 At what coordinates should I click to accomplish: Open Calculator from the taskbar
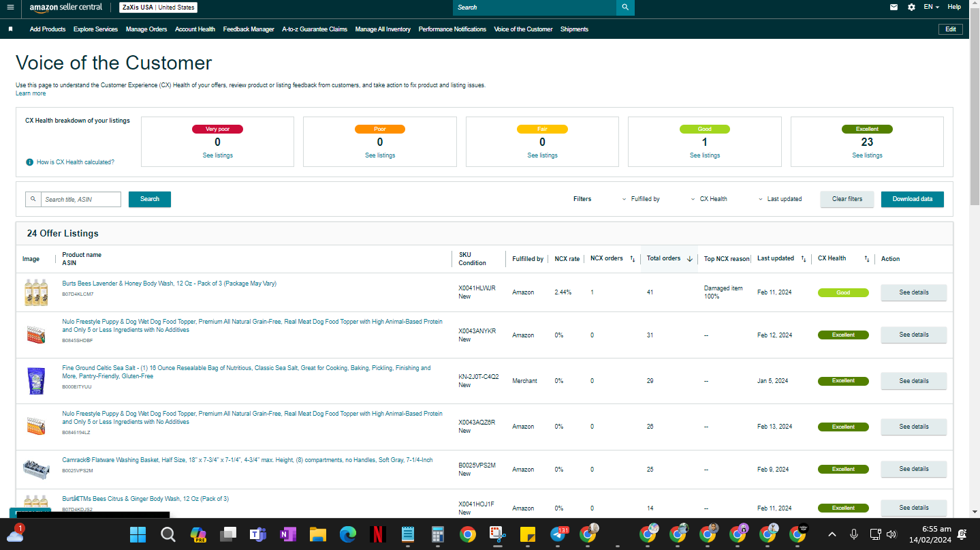438,534
